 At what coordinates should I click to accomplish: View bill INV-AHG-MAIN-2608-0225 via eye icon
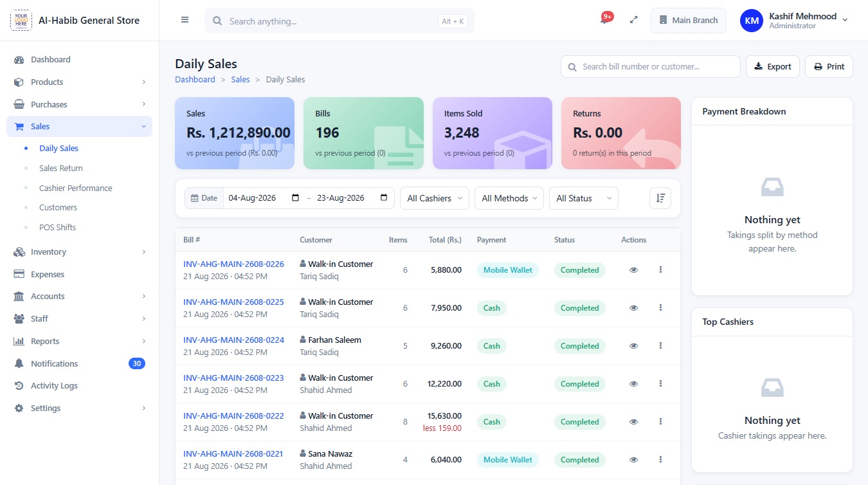(633, 308)
